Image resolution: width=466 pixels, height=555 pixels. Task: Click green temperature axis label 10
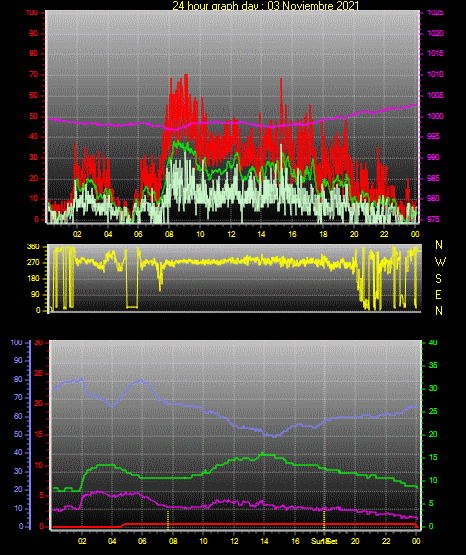click(x=433, y=480)
